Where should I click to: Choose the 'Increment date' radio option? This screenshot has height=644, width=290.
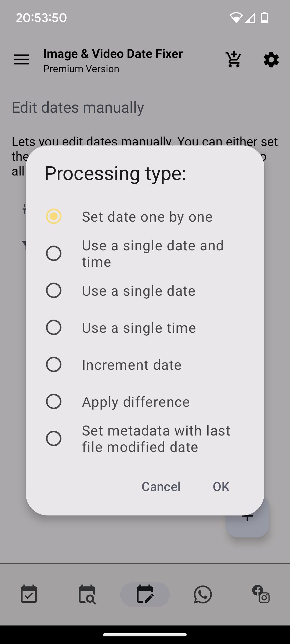coord(54,364)
